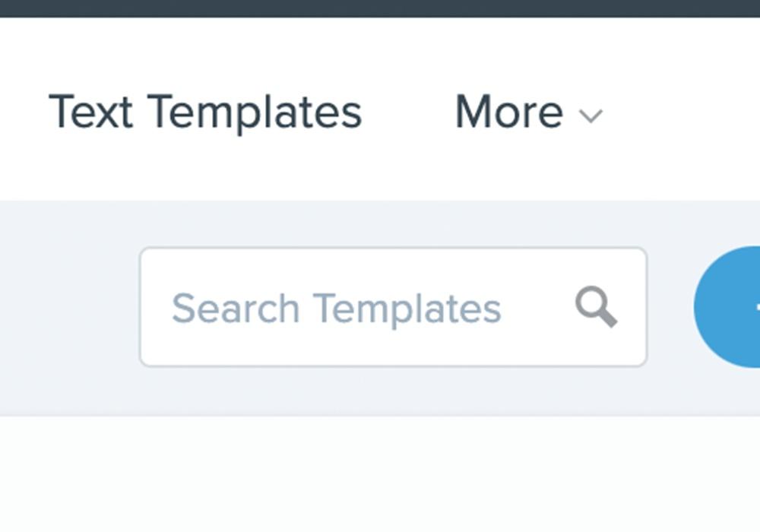Click the word More in the navigation

pos(509,112)
